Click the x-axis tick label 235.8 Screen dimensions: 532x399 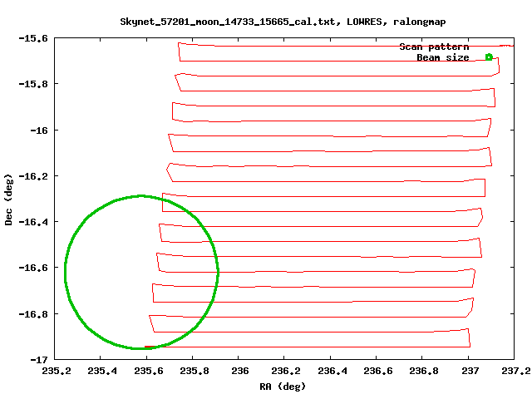click(195, 371)
